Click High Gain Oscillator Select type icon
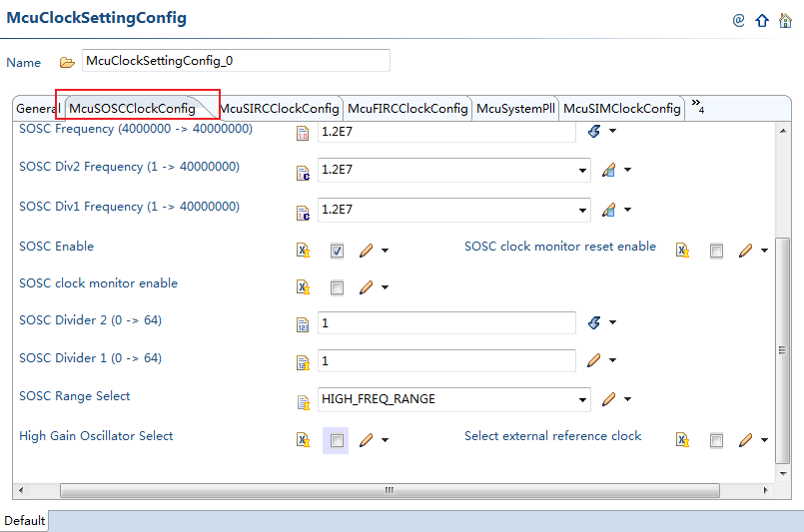Screen dimensions: 804x532 click(303, 440)
